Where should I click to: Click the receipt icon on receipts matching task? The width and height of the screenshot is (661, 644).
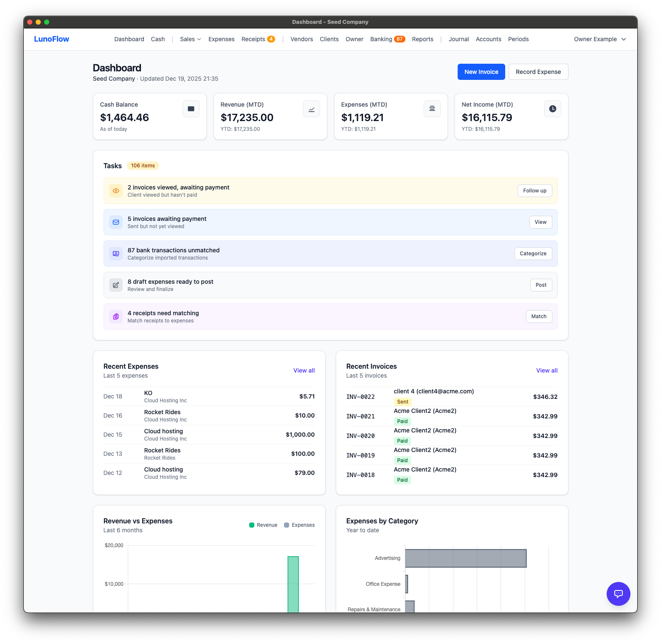coord(115,316)
